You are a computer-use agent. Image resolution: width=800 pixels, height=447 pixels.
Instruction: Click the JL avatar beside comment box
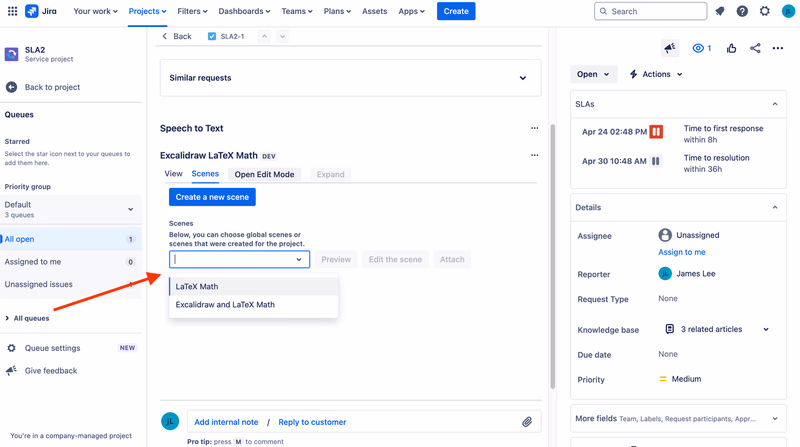click(170, 421)
